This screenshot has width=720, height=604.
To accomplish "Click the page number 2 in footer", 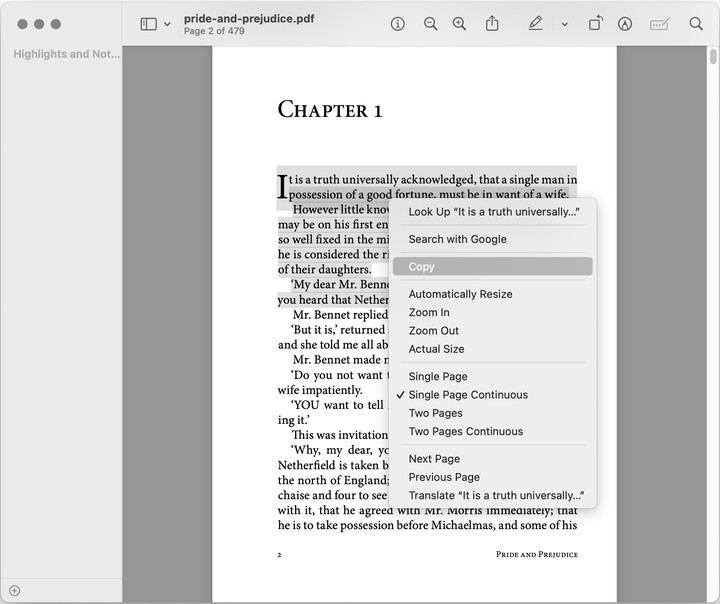I will [279, 555].
